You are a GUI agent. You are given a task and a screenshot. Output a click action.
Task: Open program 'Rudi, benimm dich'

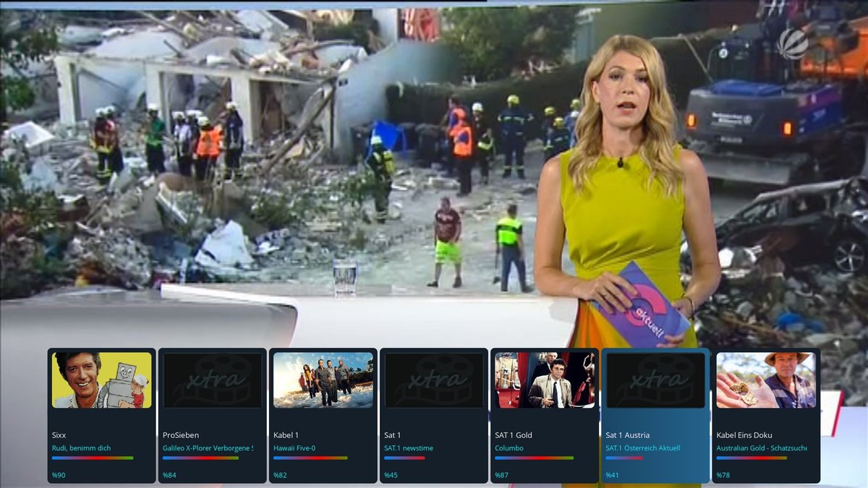tap(82, 448)
